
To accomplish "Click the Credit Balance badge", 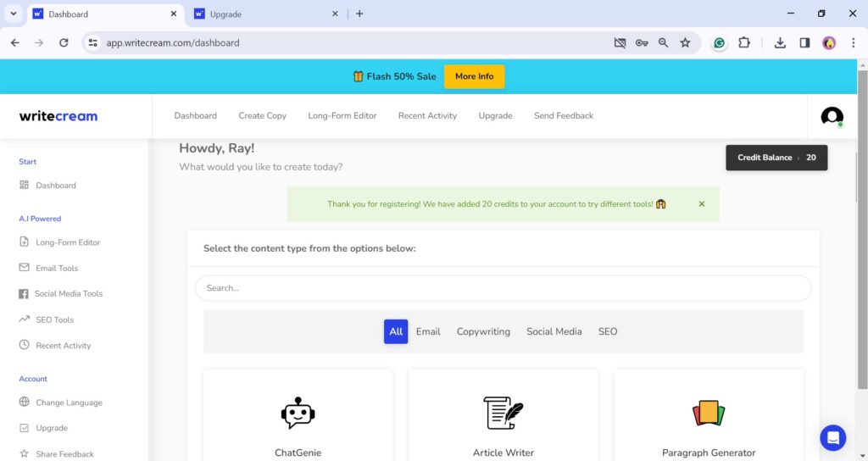I will coord(776,158).
